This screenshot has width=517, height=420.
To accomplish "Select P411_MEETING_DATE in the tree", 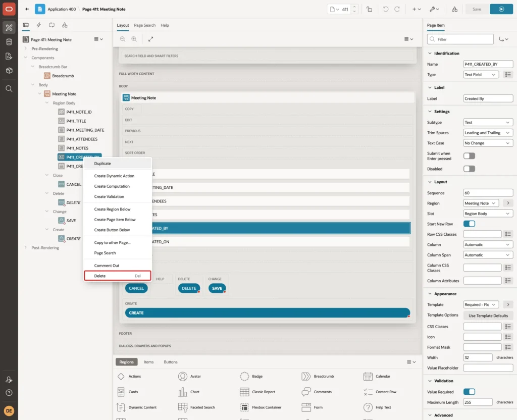I will pyautogui.click(x=85, y=130).
